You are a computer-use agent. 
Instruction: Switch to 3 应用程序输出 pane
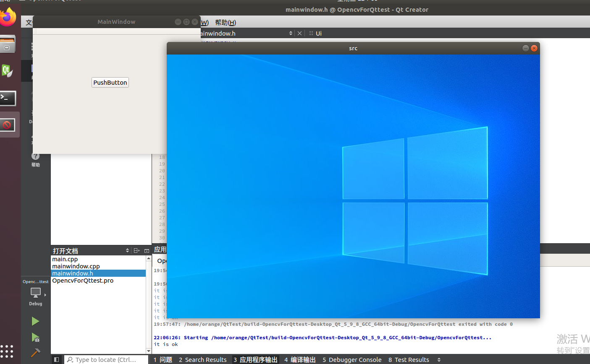[256, 359]
